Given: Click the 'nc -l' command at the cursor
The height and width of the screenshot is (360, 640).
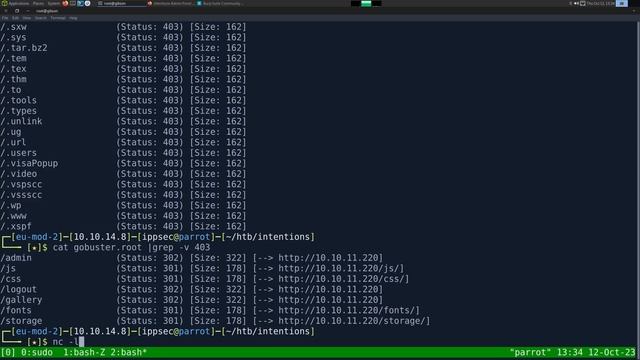Looking at the screenshot, I should point(65,342).
